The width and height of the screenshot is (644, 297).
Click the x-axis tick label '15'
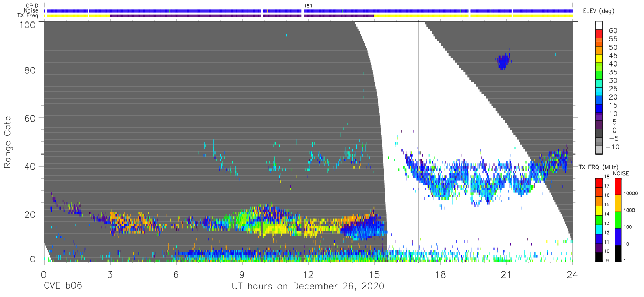coord(374,274)
